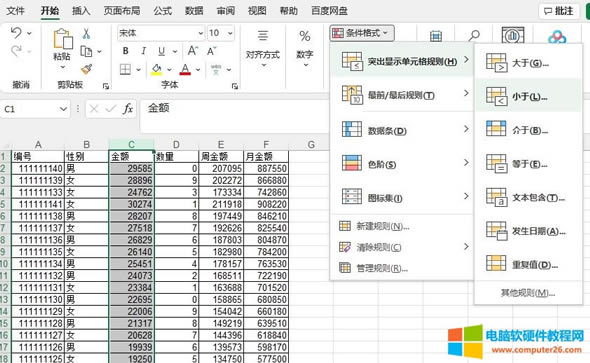The width and height of the screenshot is (590, 363).
Task: Select 发生日期 rule
Action: 528,231
